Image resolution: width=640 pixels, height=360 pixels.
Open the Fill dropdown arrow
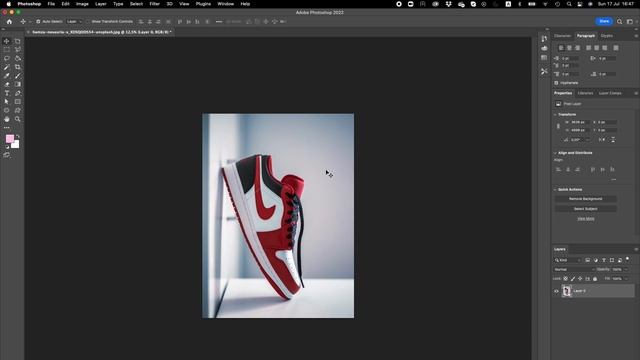click(627, 279)
